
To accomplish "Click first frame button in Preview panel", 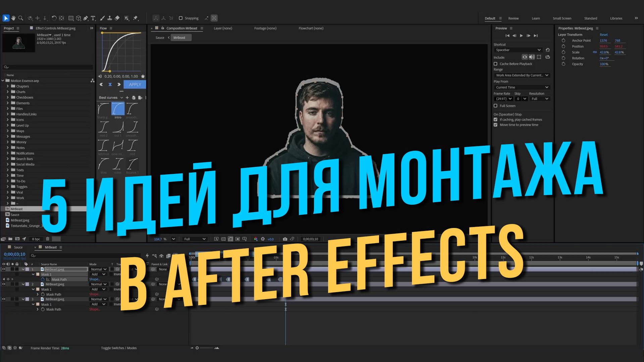I will pyautogui.click(x=507, y=36).
